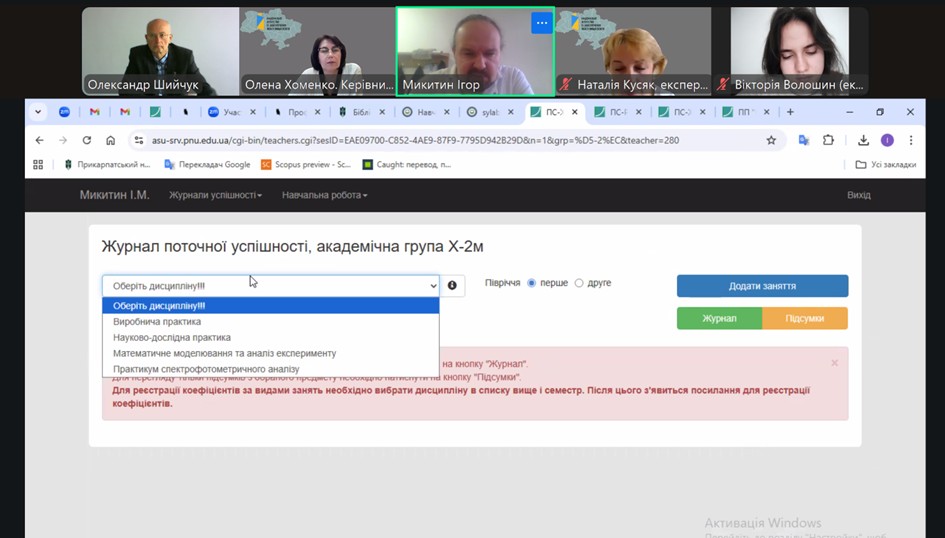Click the translate page icon in toolbar
The image size is (945, 538).
tap(804, 141)
